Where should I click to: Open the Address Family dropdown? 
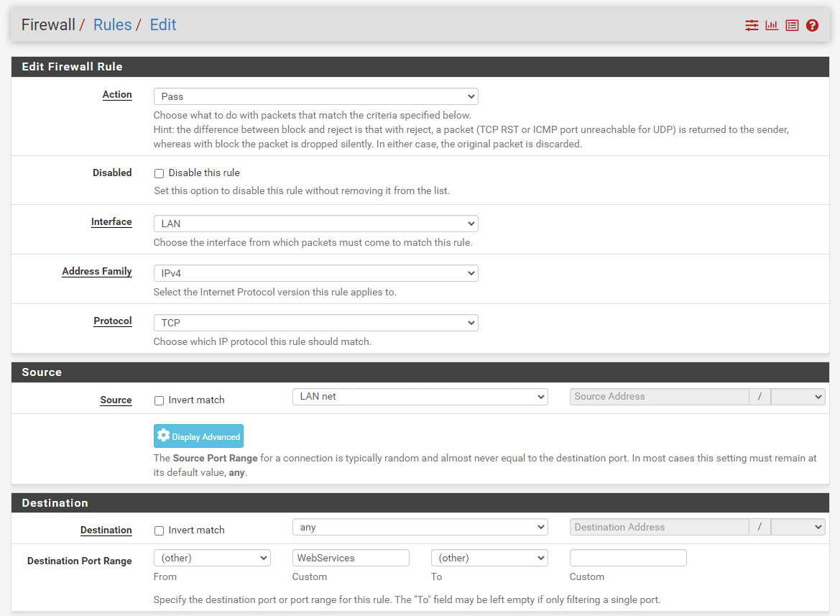(315, 272)
